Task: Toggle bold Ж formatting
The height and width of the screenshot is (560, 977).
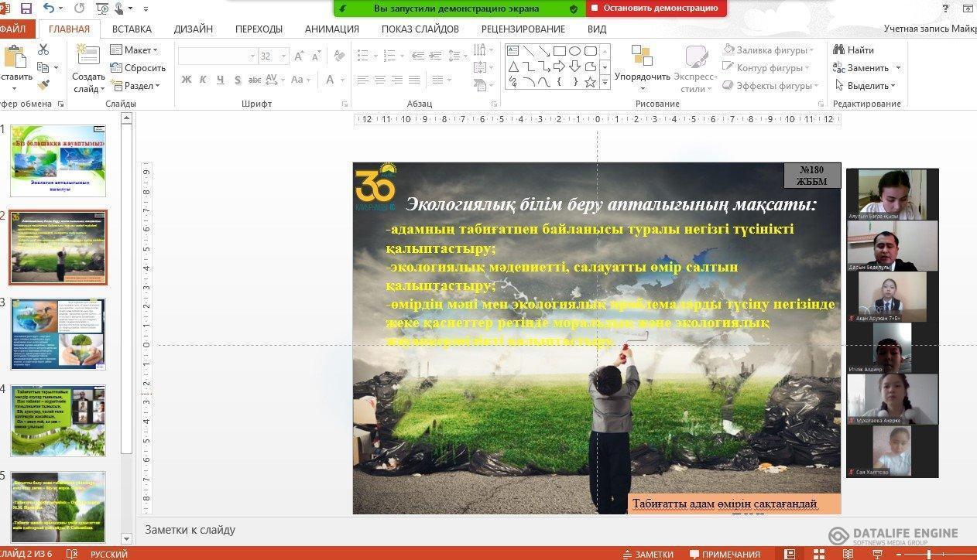Action: [x=187, y=80]
